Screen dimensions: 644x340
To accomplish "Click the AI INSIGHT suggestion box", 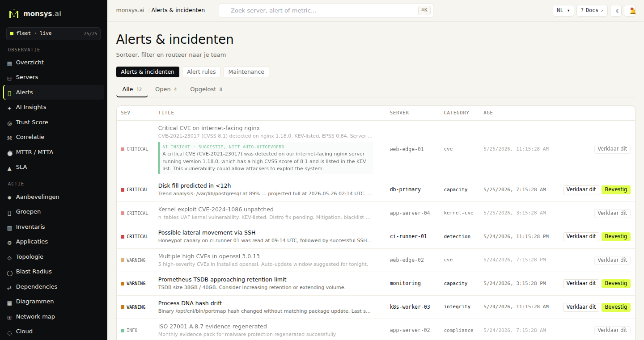I will [x=266, y=158].
